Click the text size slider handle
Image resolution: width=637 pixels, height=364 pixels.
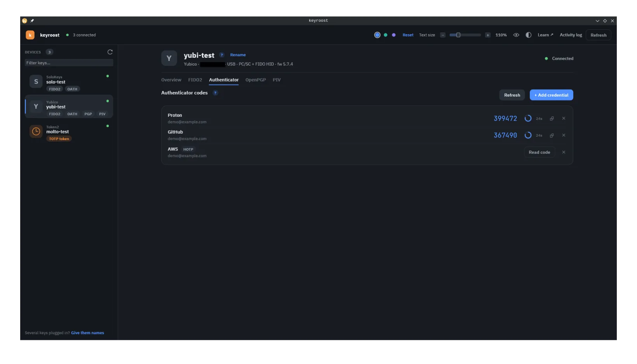click(458, 35)
